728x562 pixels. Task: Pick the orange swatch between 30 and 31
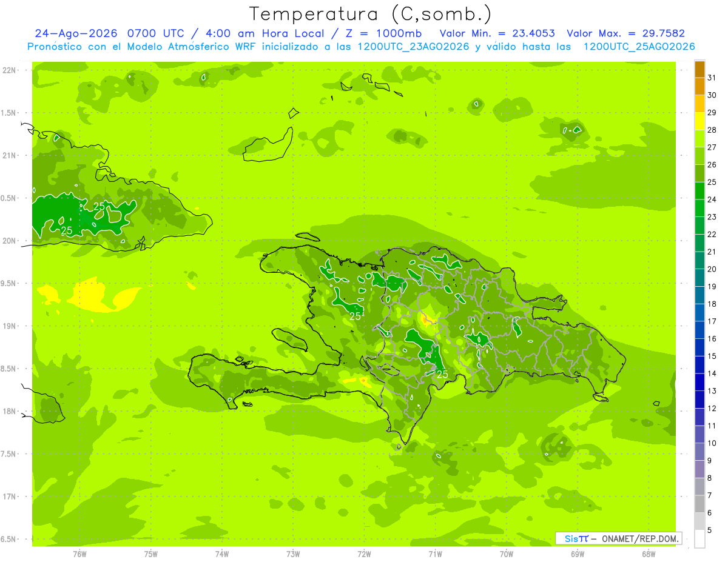click(x=699, y=87)
